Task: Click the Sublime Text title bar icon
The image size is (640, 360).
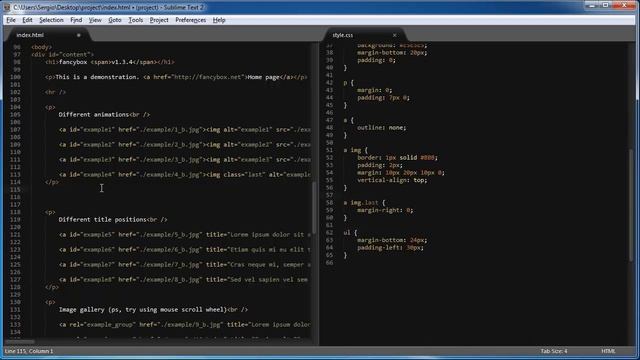Action: 7,7
